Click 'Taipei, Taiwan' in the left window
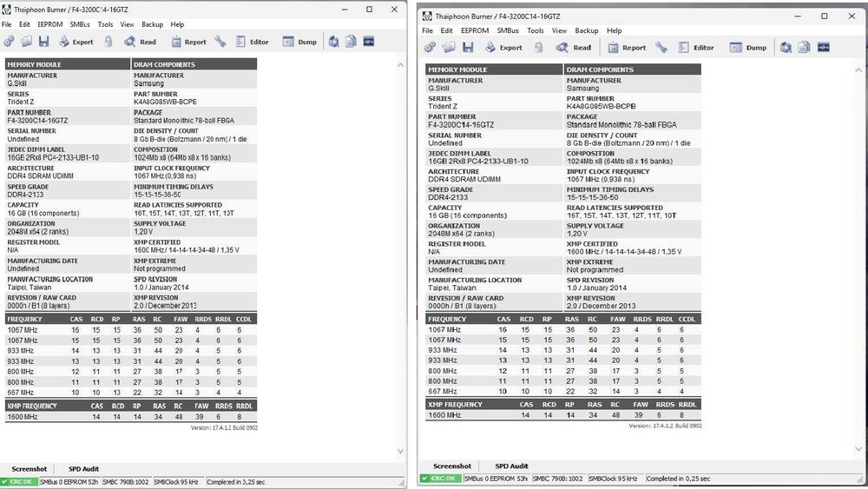 point(30,287)
